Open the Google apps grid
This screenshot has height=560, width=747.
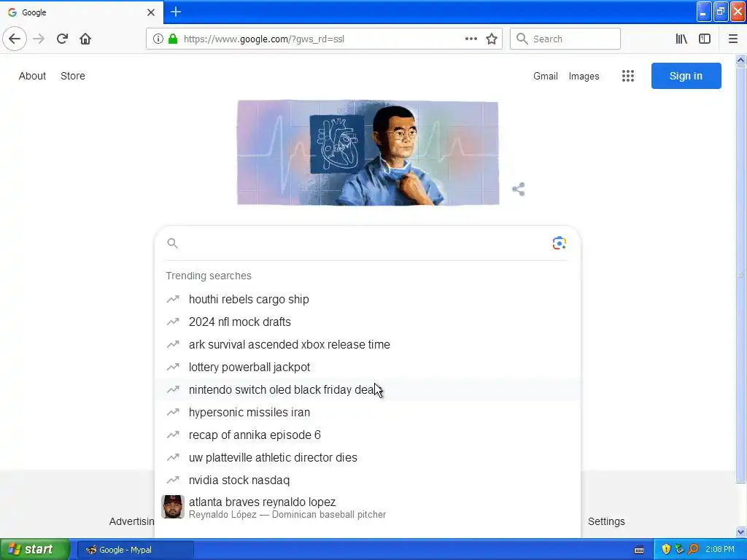[x=628, y=76]
